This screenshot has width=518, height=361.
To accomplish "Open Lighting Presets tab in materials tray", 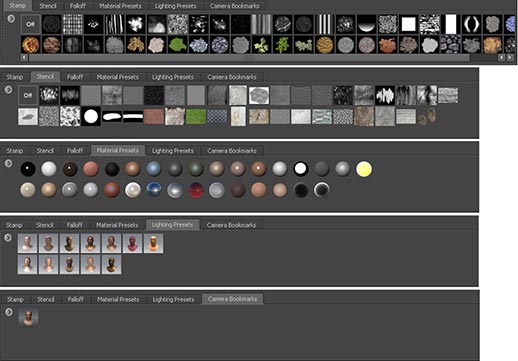I will click(x=173, y=151).
